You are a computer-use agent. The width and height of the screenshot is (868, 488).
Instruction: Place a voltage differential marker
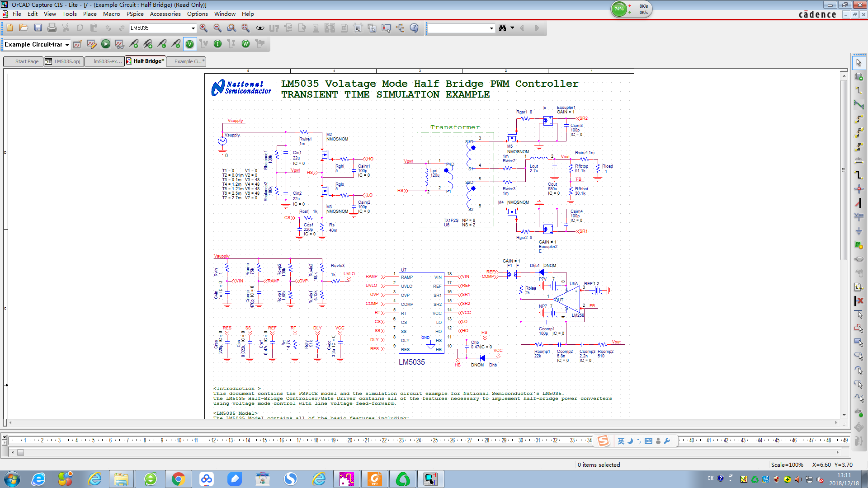pos(148,44)
